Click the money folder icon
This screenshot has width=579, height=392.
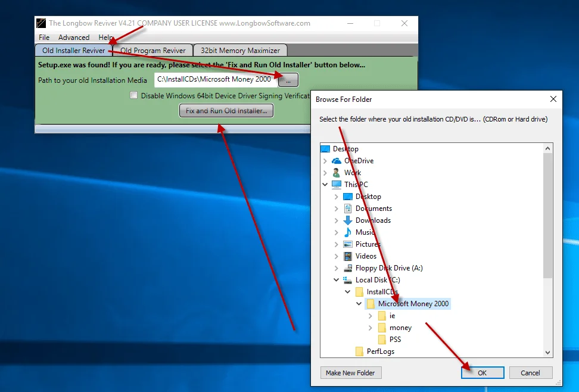point(382,328)
